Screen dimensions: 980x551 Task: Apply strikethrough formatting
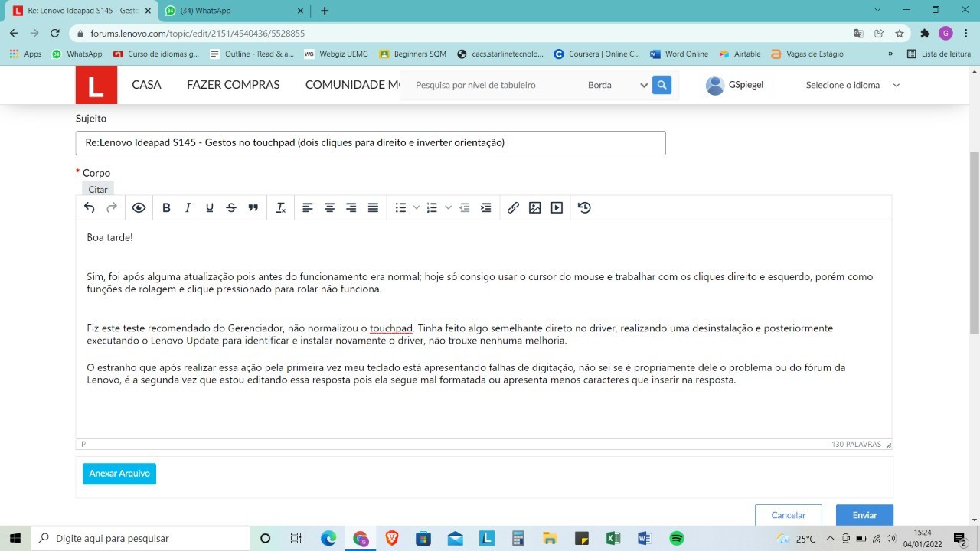click(230, 207)
